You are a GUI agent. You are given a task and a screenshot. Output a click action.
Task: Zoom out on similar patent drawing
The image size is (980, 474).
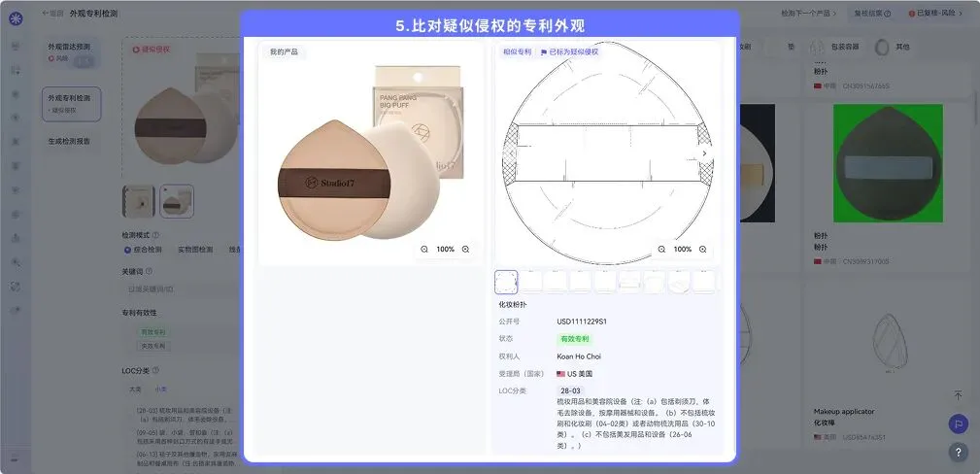[x=661, y=249]
